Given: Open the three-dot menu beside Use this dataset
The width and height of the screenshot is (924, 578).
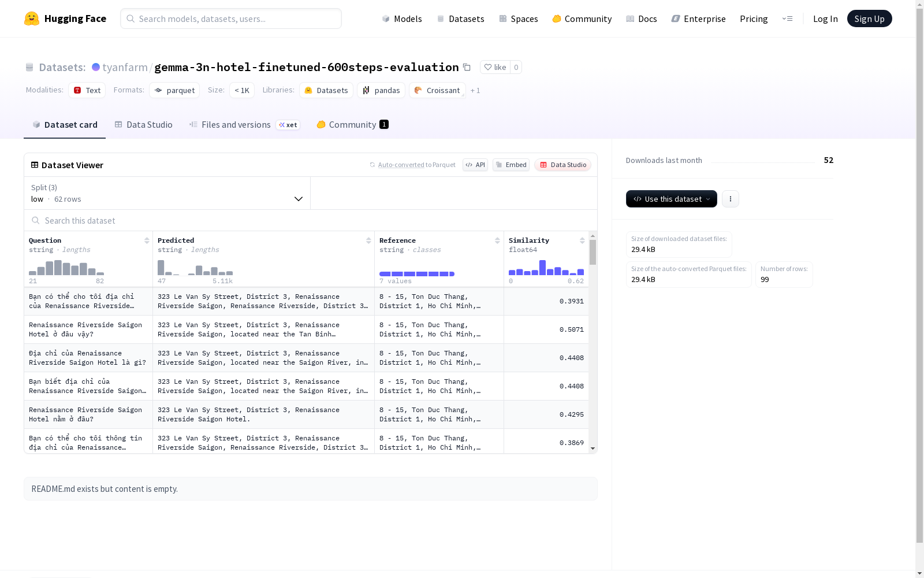Looking at the screenshot, I should (731, 199).
